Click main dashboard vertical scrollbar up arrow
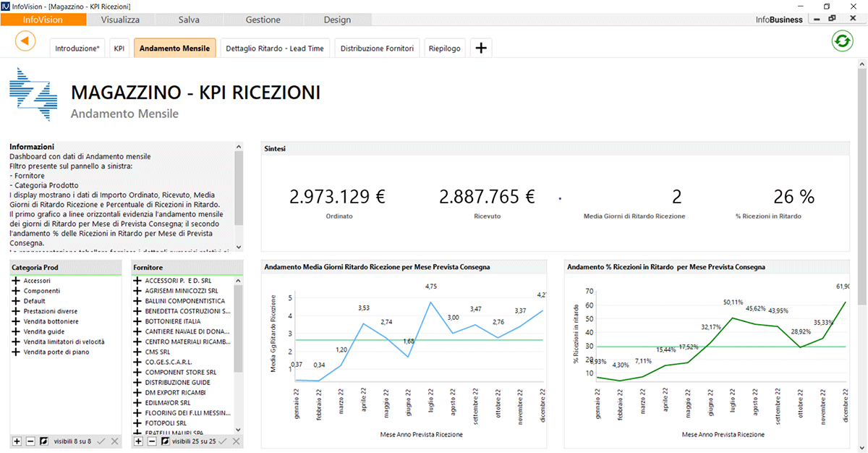This screenshot has height=453, width=868. click(x=862, y=64)
